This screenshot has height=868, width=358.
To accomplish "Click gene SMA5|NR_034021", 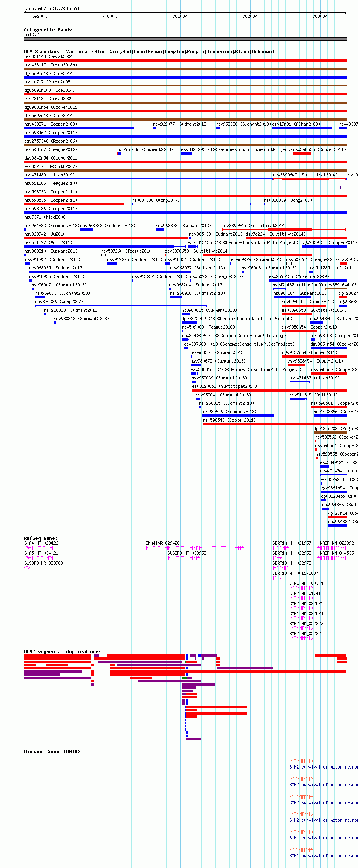I will (x=41, y=553).
